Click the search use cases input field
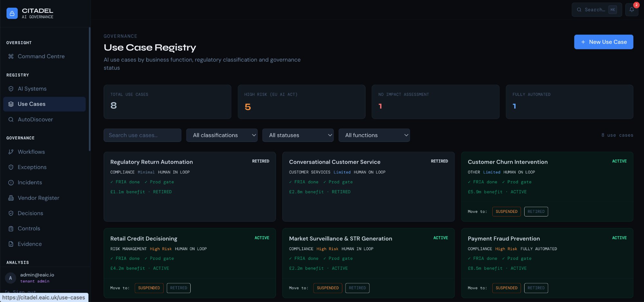 coord(142,135)
